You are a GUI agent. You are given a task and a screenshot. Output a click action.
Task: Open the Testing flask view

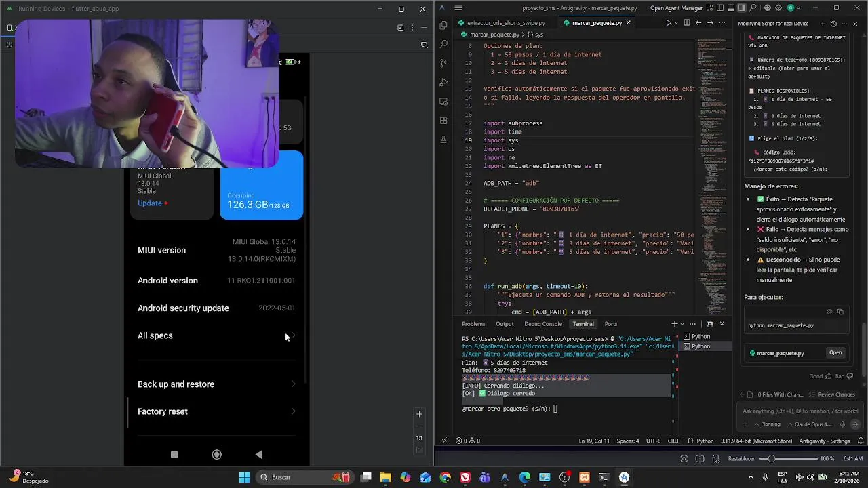coord(443,139)
